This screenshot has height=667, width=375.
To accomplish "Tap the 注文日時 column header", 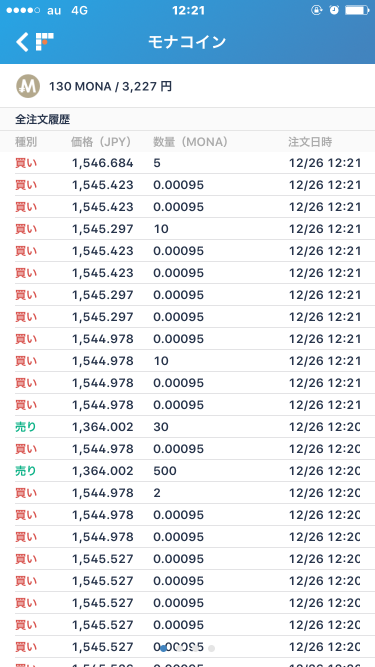I will click(x=310, y=142).
